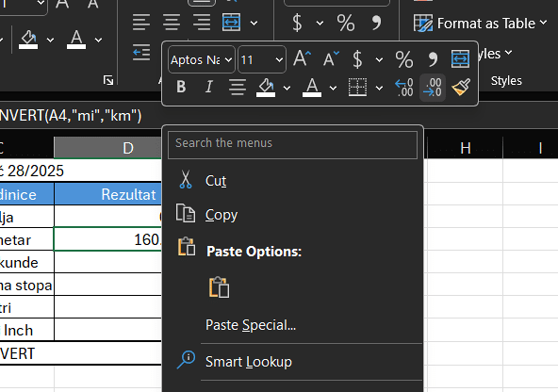The width and height of the screenshot is (558, 392).
Task: Click ribbon Percent Style icon
Action: [346, 24]
